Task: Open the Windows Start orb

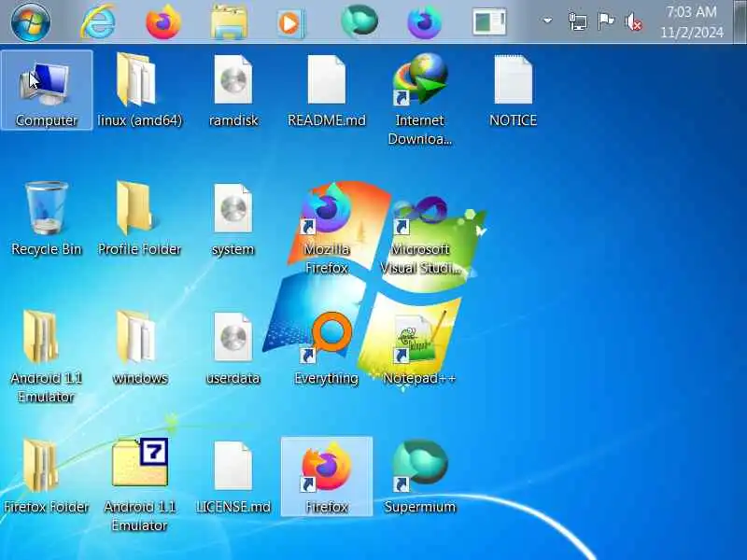Action: click(31, 21)
